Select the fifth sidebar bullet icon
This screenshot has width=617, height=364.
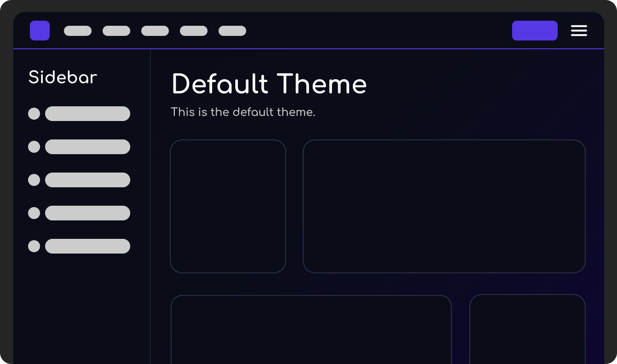(34, 246)
